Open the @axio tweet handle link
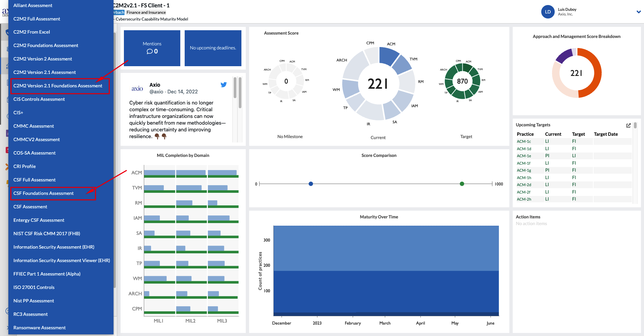Screen dimensions: 644x336 point(156,92)
